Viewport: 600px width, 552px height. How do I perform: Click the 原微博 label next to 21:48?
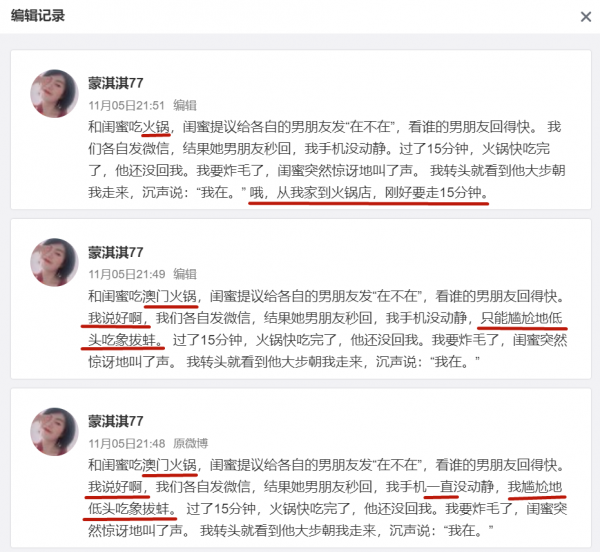pos(191,443)
